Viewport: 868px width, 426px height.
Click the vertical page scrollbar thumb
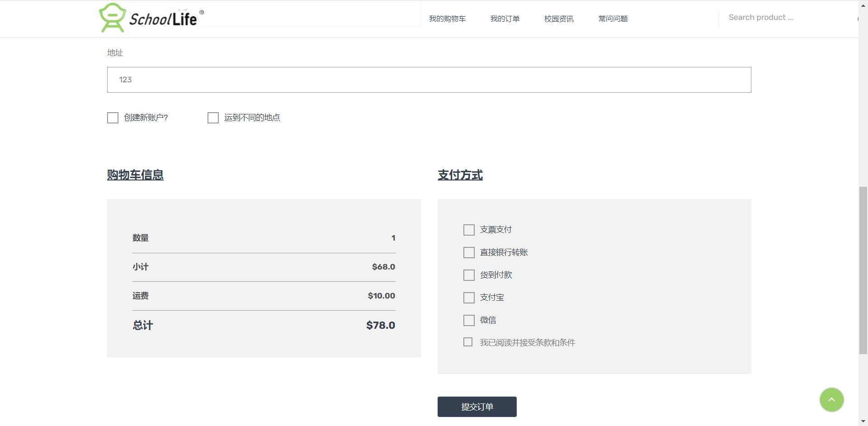point(863,270)
